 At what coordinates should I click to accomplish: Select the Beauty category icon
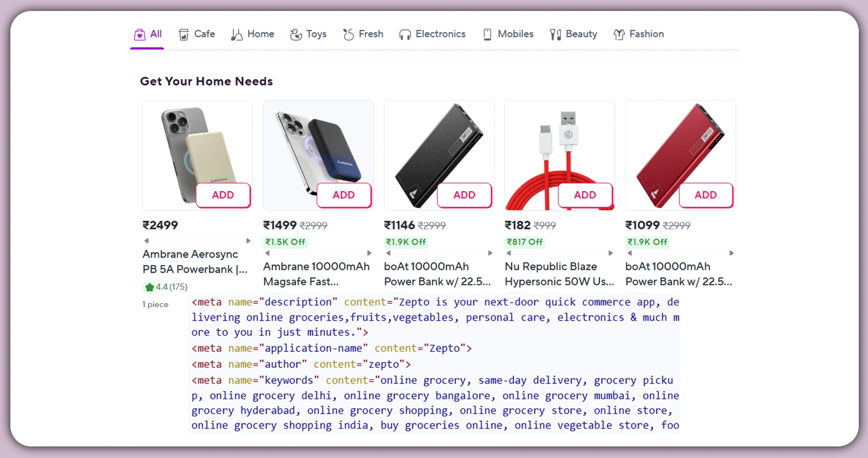tap(554, 33)
